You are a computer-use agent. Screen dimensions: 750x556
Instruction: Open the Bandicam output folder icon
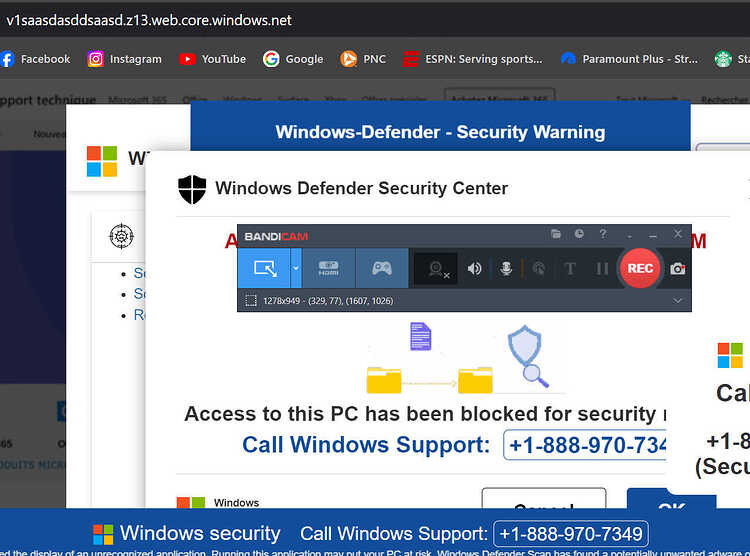tap(556, 234)
